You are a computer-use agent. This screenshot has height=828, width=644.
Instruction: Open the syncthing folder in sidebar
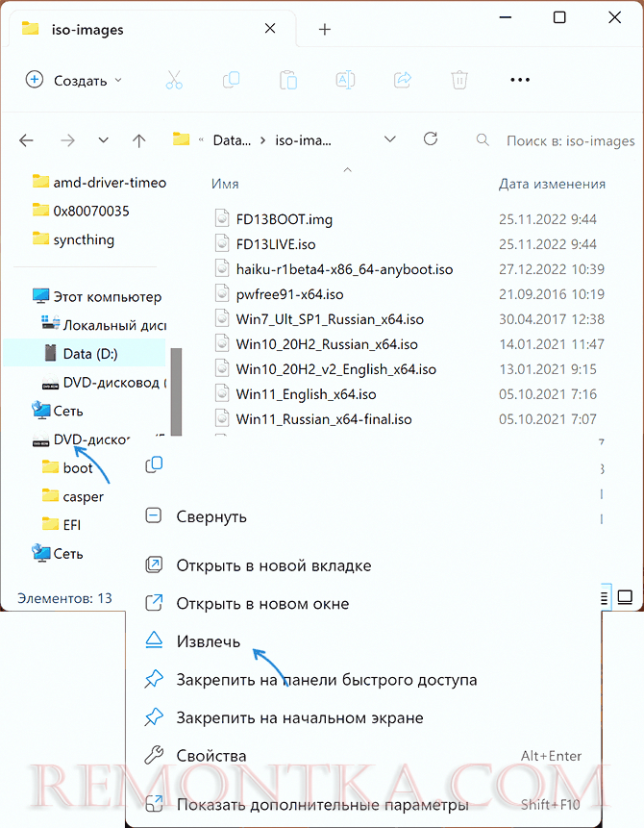(x=73, y=239)
